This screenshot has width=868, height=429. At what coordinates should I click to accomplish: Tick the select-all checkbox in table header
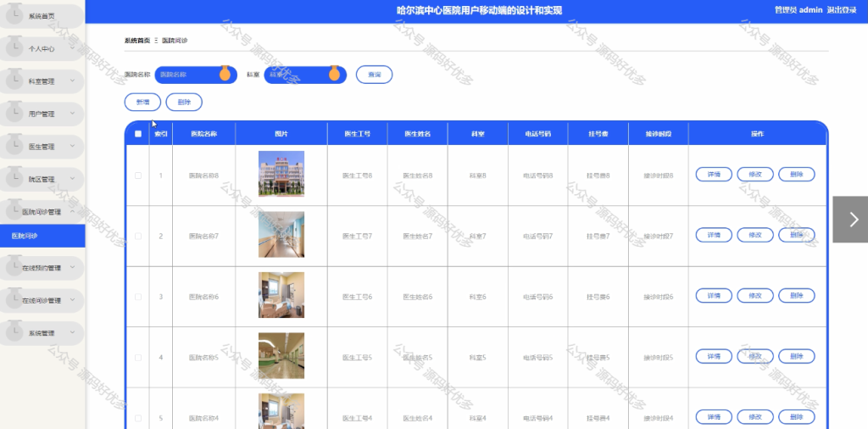click(x=138, y=133)
